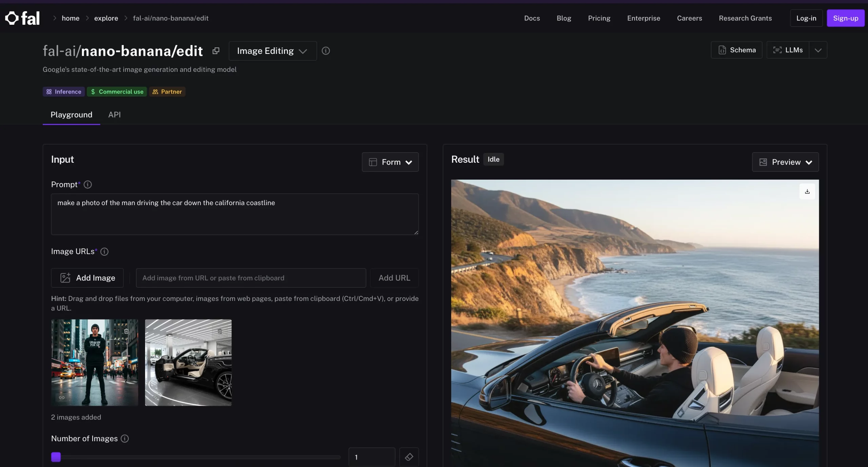Image resolution: width=868 pixels, height=467 pixels.
Task: Click the Number of Images slider handle
Action: (56, 457)
